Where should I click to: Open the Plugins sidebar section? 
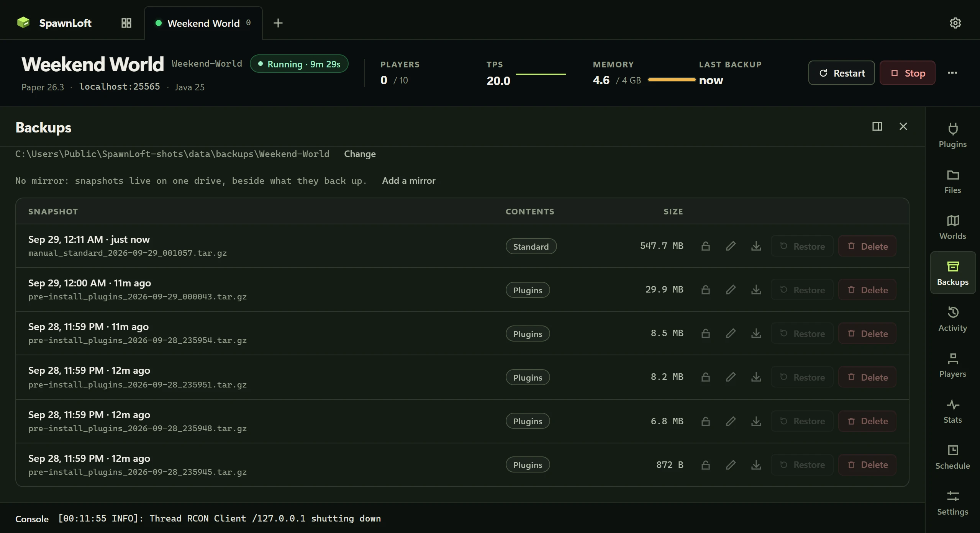pyautogui.click(x=952, y=135)
